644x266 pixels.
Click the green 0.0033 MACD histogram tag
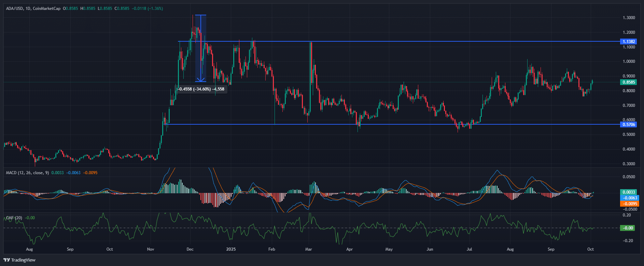pos(629,192)
